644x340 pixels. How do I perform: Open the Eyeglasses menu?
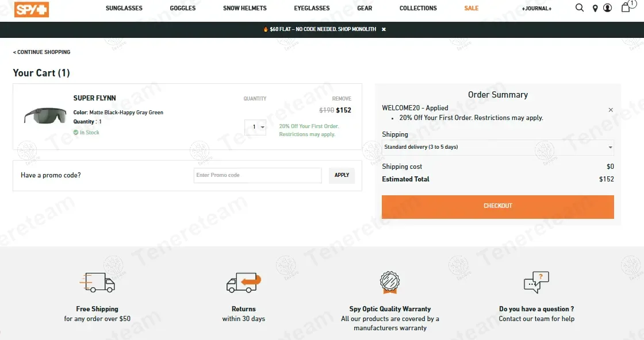coord(312,8)
